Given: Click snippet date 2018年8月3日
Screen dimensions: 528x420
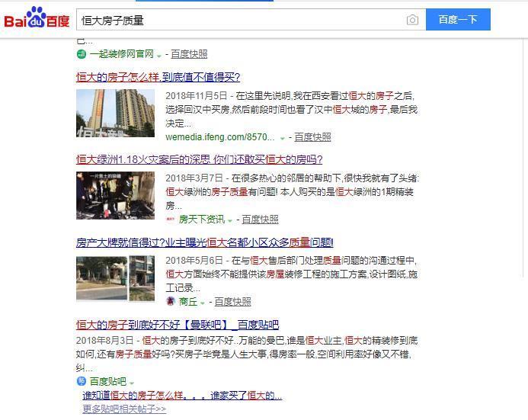Looking at the screenshot, I should click(x=104, y=340).
